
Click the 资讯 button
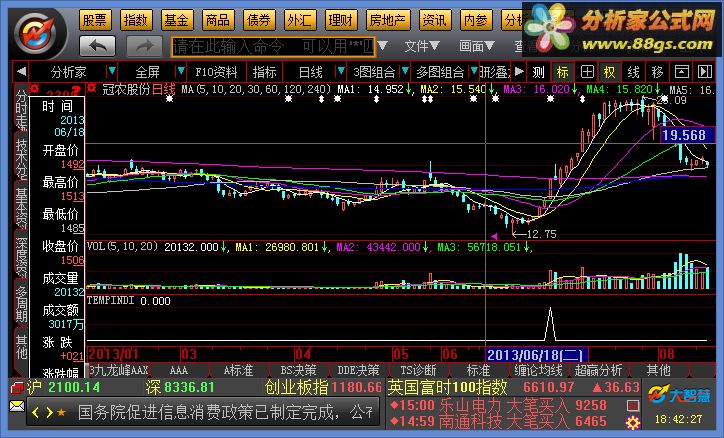coord(434,20)
